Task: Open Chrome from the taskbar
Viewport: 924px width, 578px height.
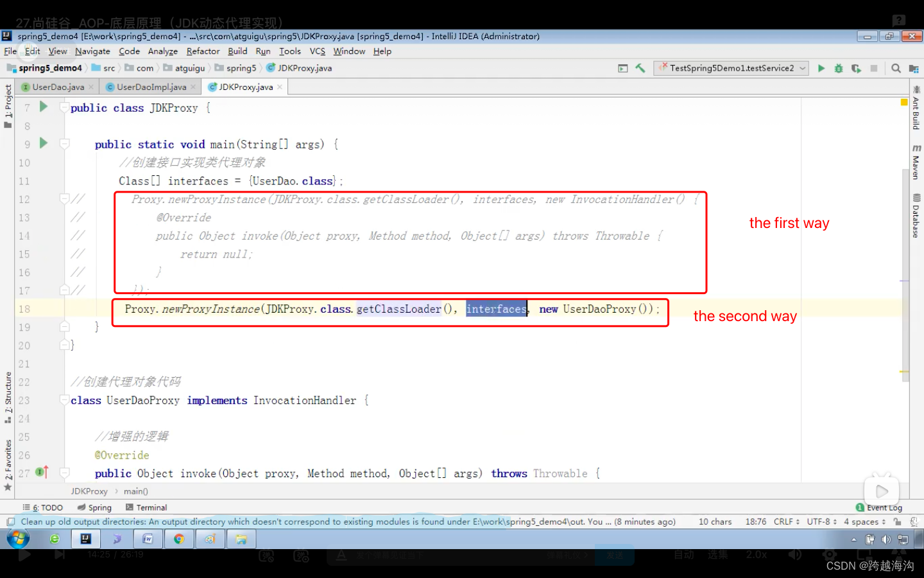Action: click(x=179, y=539)
